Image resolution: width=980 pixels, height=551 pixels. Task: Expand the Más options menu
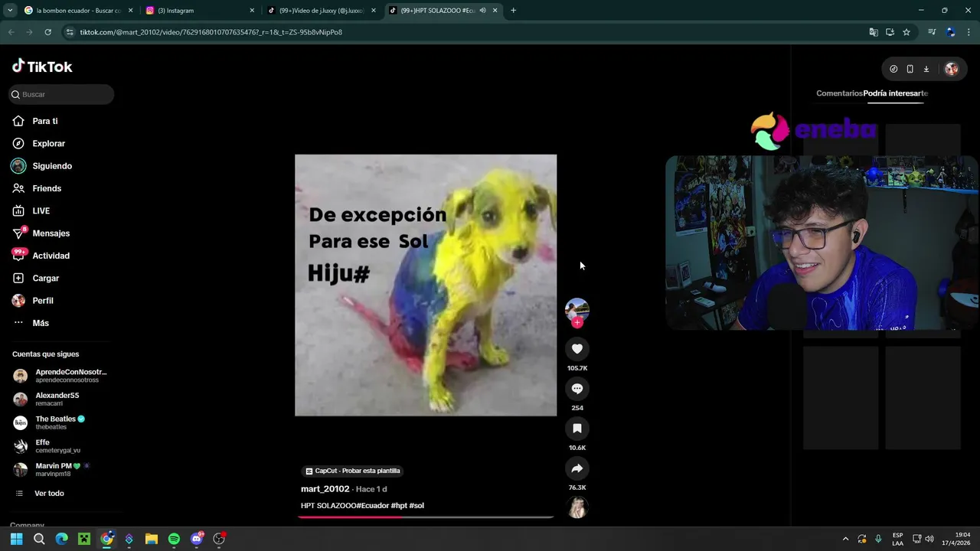pos(41,323)
